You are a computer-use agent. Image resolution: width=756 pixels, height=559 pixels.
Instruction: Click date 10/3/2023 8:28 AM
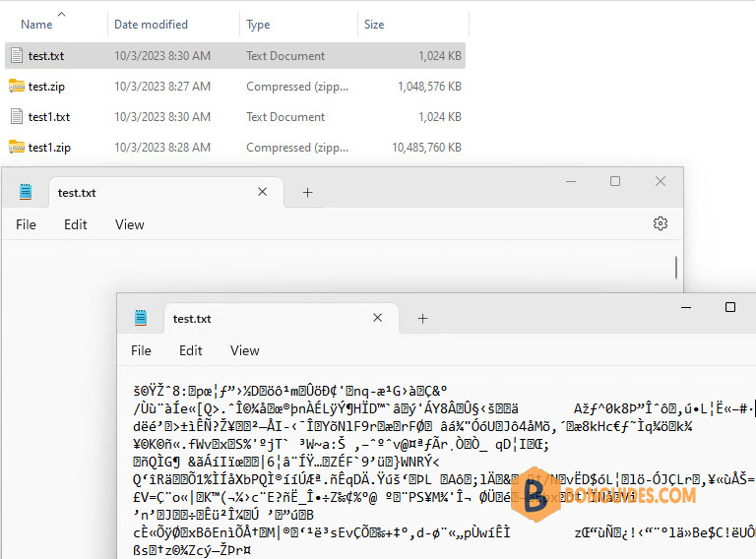[162, 147]
